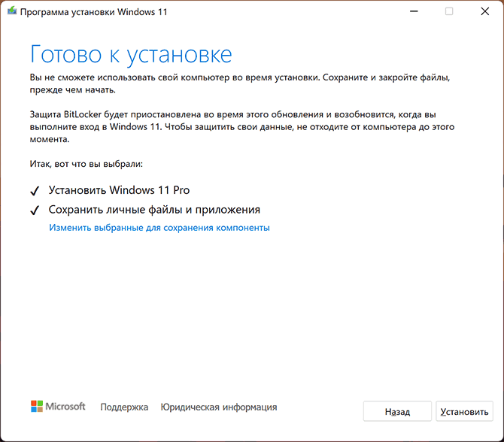Click the setup program icon in title bar

click(12, 11)
